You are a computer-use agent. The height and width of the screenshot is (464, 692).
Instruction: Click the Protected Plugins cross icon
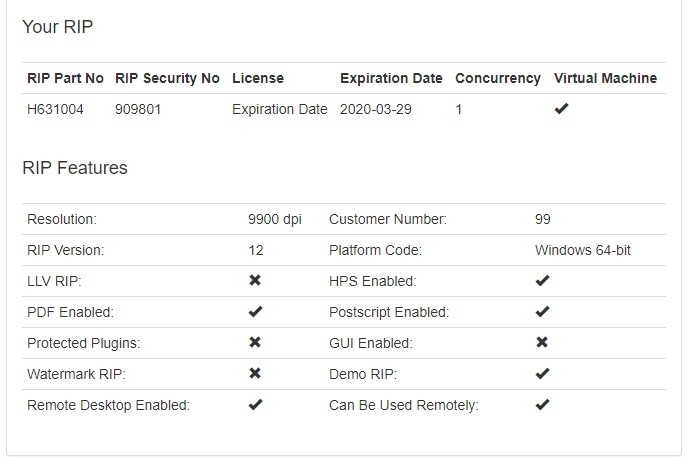pyautogui.click(x=255, y=343)
